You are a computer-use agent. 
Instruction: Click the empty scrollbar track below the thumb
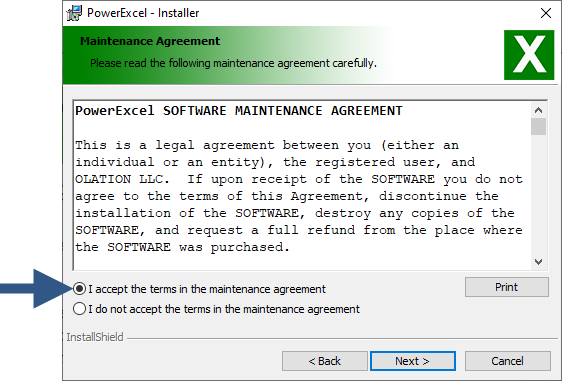point(538,195)
